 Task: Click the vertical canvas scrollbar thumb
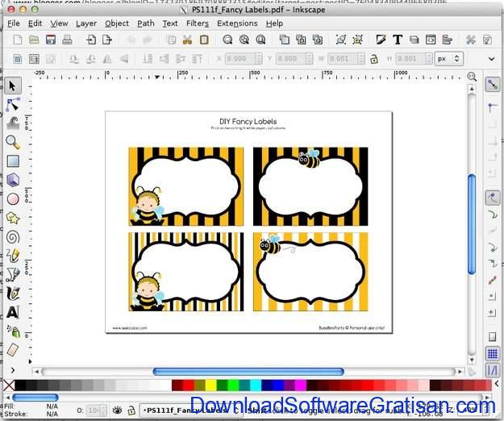[x=472, y=224]
